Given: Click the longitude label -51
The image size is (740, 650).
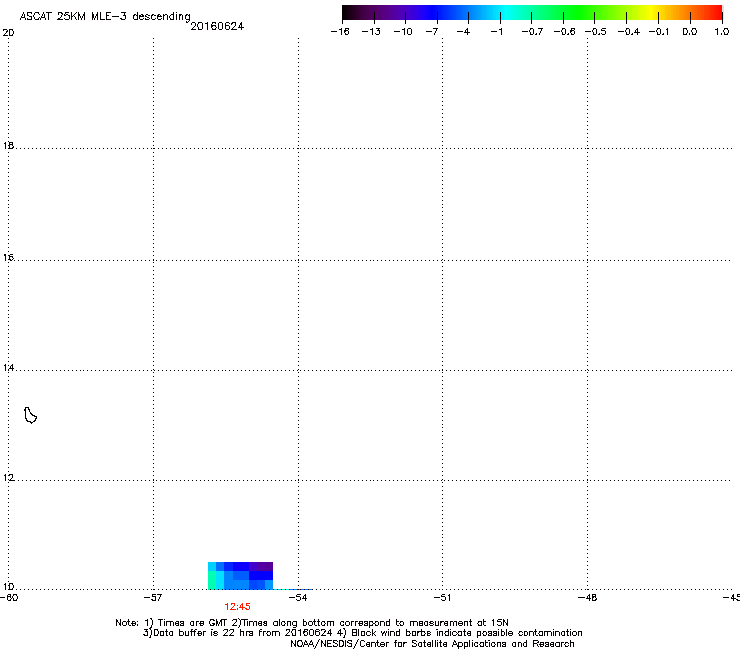Looking at the screenshot, I should click(x=442, y=598).
